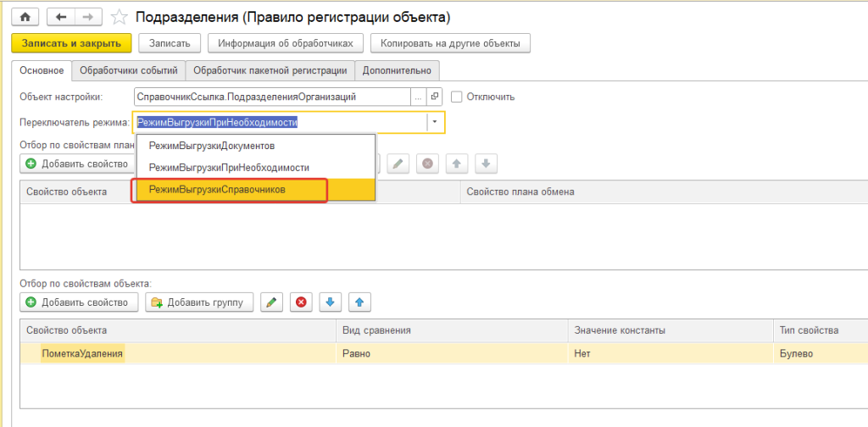Edit object property filter with green pencil
The width and height of the screenshot is (868, 427).
[x=271, y=302]
